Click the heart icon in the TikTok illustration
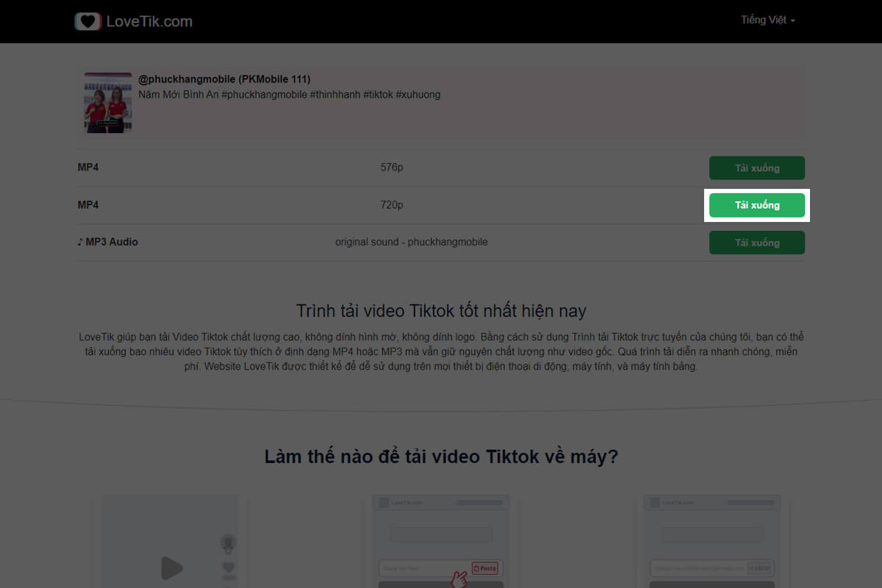This screenshot has width=882, height=588. click(228, 567)
